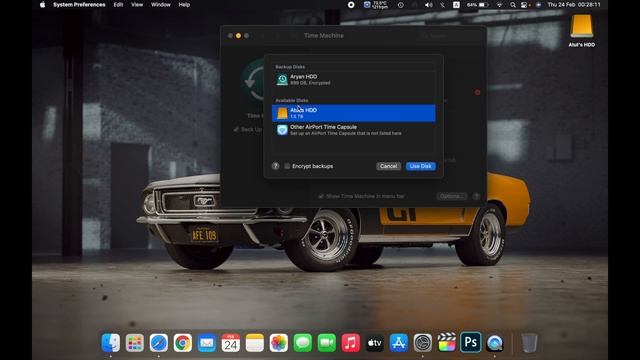Image resolution: width=640 pixels, height=360 pixels.
Task: Open Time Machine menu bar icon
Action: click(x=401, y=5)
